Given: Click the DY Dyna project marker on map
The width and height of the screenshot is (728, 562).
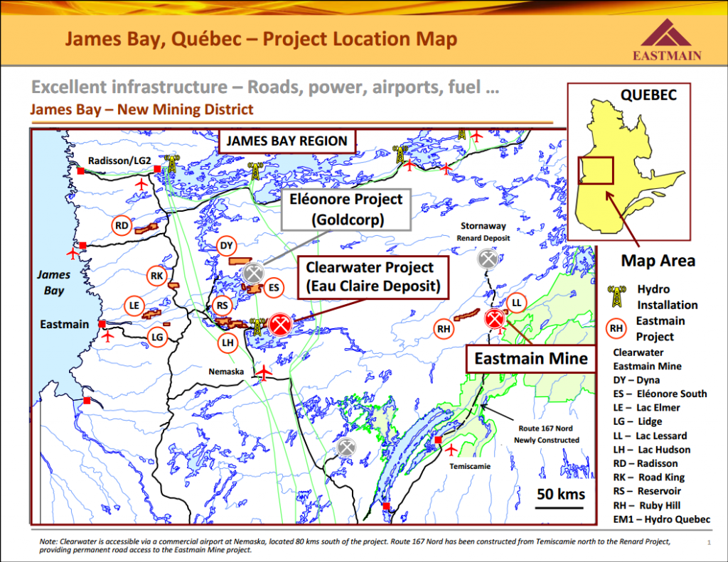Looking at the screenshot, I should (x=227, y=247).
